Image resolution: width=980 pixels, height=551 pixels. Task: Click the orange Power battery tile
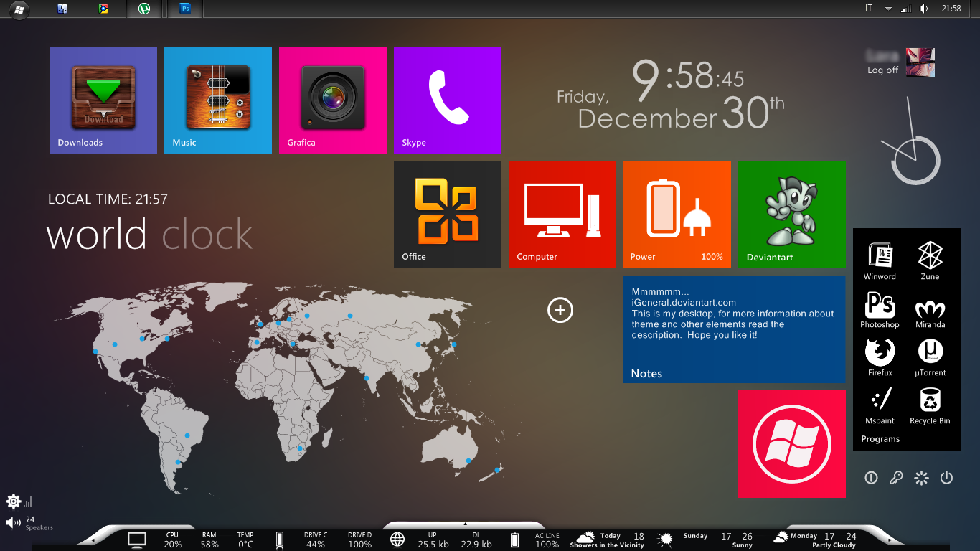coord(677,215)
